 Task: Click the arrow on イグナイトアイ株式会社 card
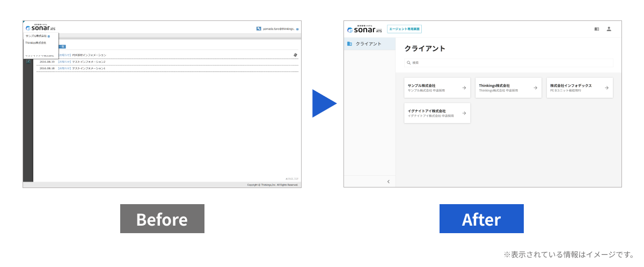(464, 113)
